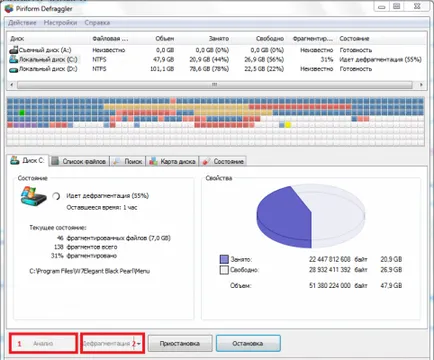
Task: Click the '28 932 411 392' bytes value
Action: [330, 270]
